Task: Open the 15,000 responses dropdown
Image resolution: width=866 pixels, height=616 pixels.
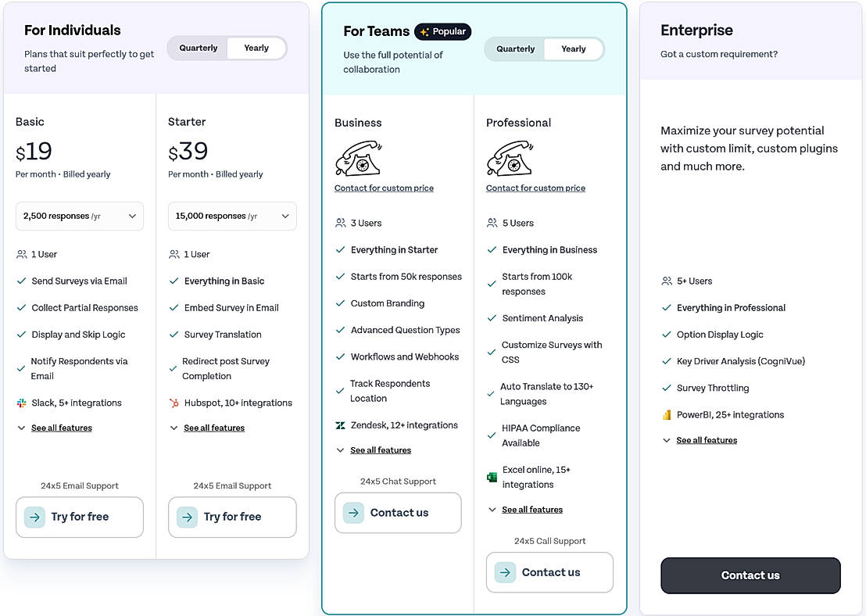Action: (232, 217)
